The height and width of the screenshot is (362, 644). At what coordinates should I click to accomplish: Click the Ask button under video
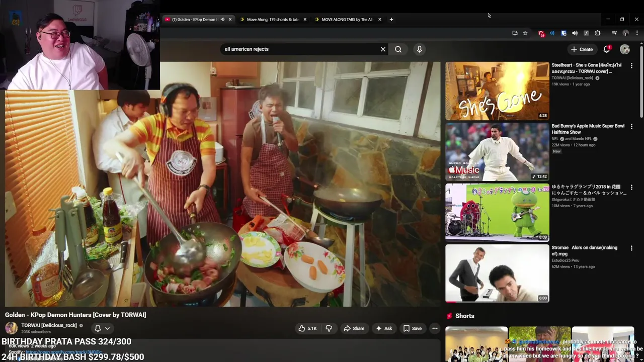point(384,328)
